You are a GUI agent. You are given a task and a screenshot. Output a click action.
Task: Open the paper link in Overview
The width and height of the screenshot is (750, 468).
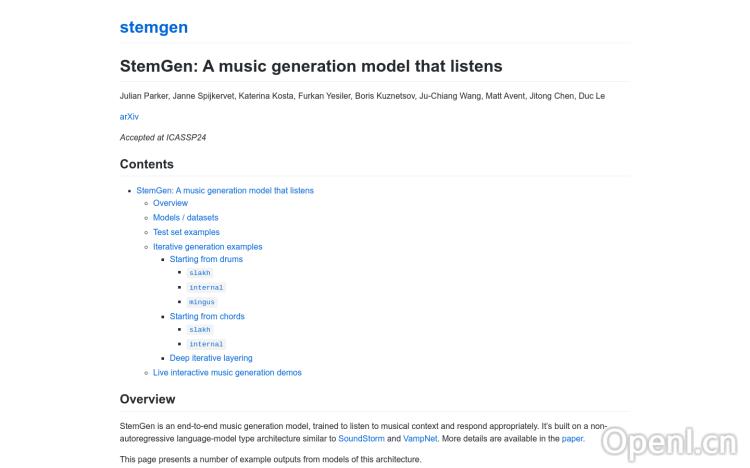tap(572, 438)
